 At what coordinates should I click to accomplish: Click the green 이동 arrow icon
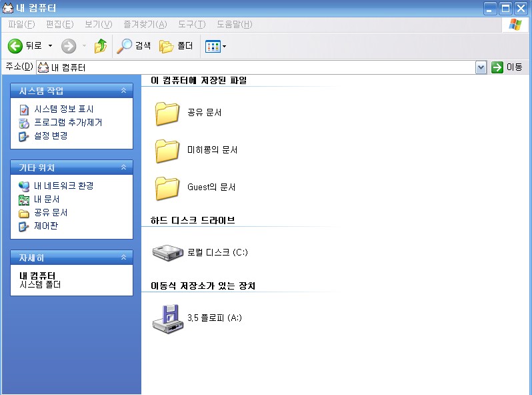(x=497, y=67)
